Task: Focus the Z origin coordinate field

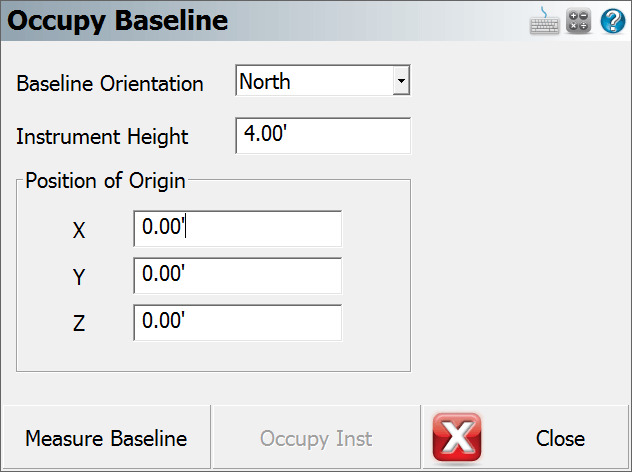Action: (238, 323)
